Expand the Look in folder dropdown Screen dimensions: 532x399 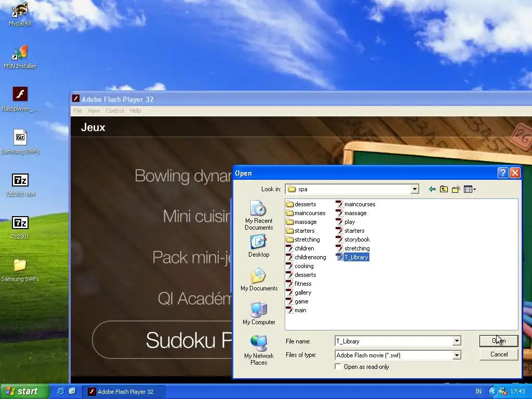click(414, 189)
